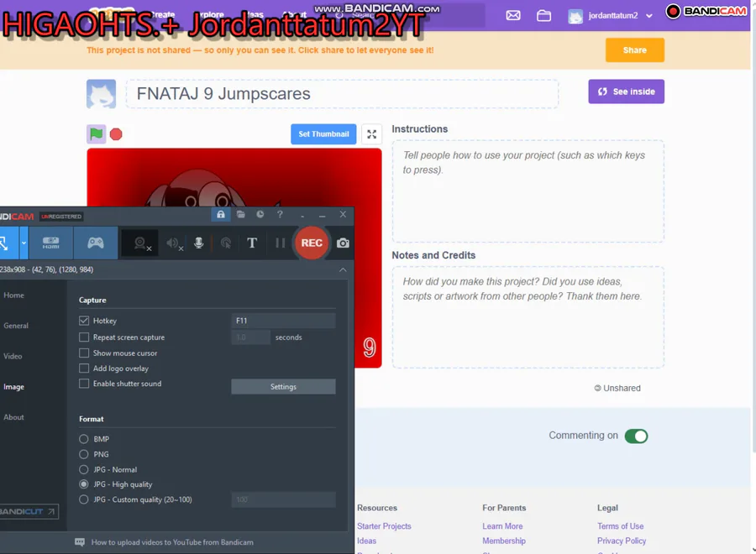Open Bandicam lock icon in title bar
Viewport: 756px width, 554px height.
[x=220, y=215]
